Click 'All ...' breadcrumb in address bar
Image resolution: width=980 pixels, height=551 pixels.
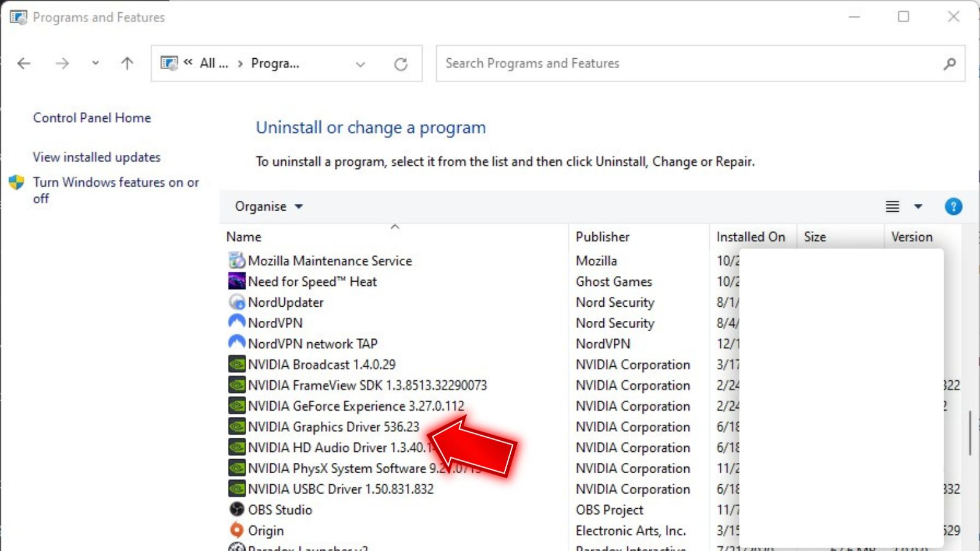[214, 63]
